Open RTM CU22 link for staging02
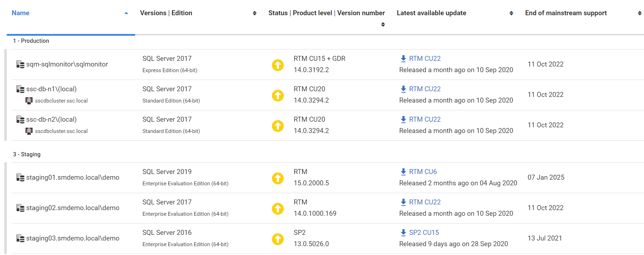The width and height of the screenshot is (644, 255). (425, 202)
